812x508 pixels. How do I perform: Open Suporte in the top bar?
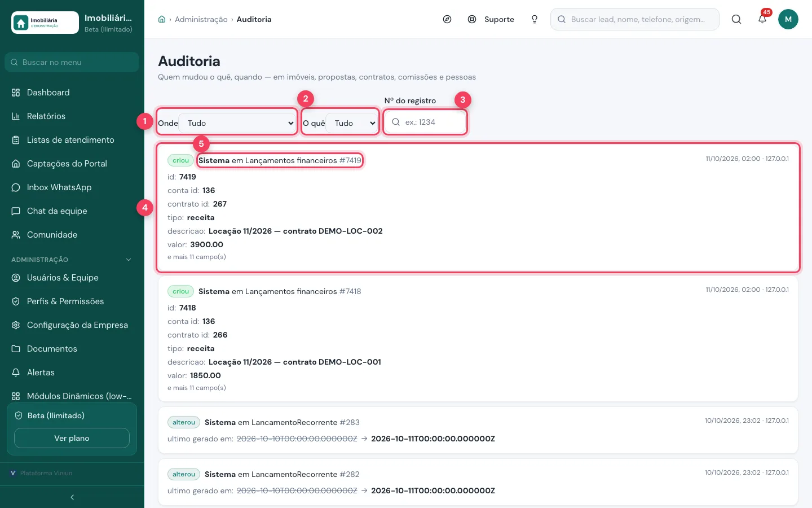(x=491, y=19)
